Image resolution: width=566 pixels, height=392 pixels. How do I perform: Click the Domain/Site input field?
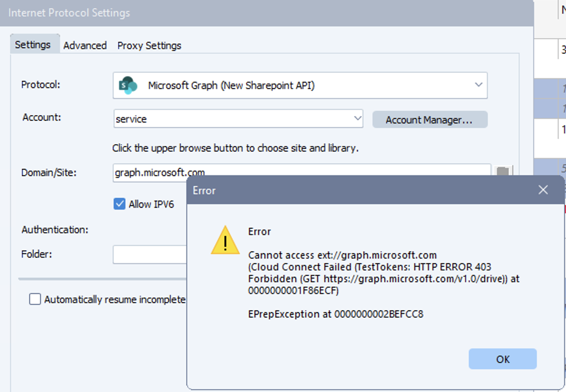(x=302, y=173)
